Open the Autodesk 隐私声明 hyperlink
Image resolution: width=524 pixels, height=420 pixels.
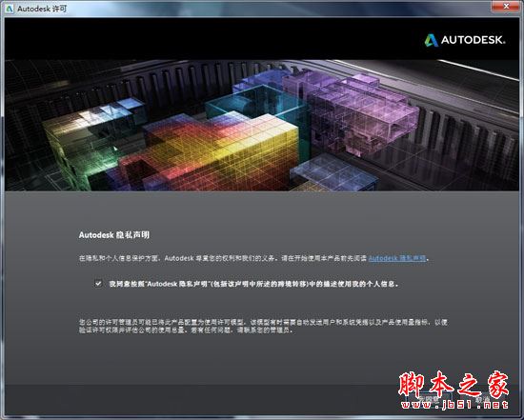pyautogui.click(x=397, y=258)
